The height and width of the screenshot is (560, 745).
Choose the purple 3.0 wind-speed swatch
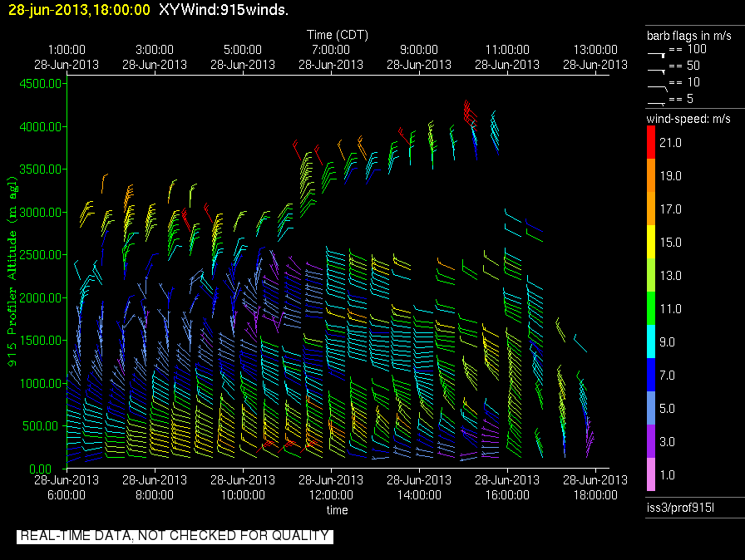(651, 441)
